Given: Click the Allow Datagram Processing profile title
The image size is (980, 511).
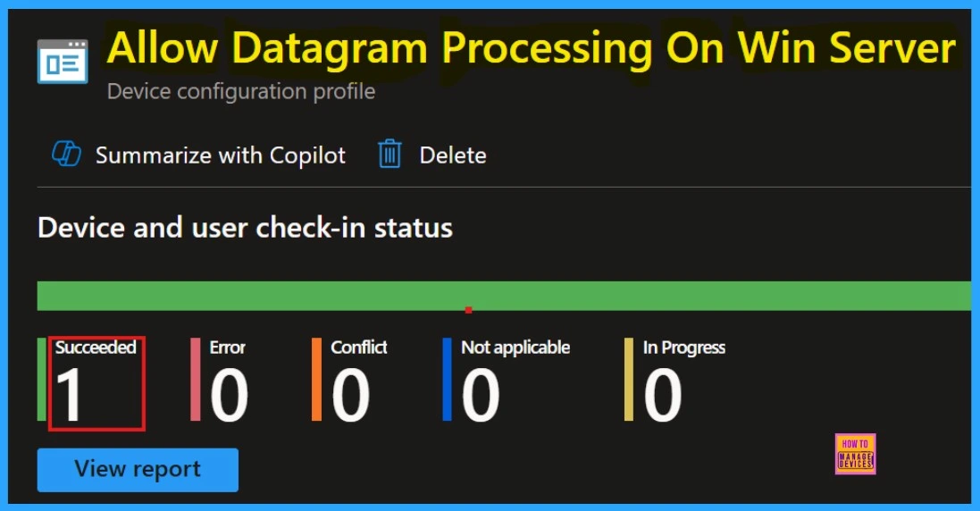Looking at the screenshot, I should coord(531,47).
